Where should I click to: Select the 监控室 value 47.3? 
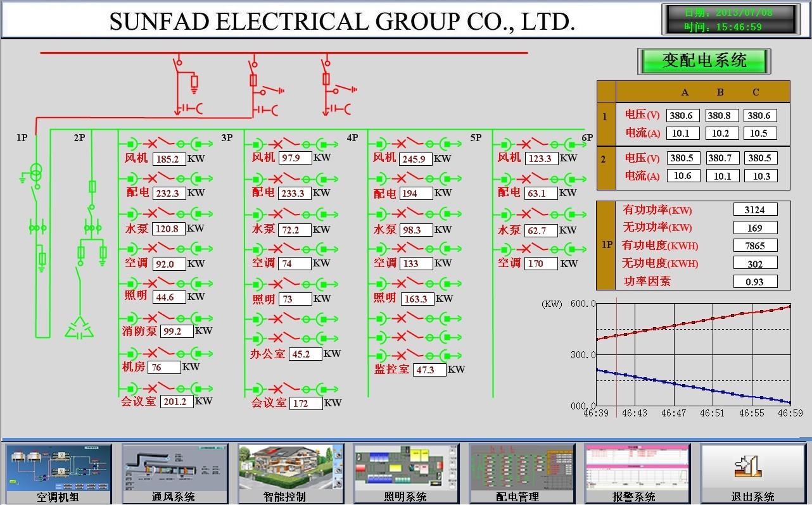(429, 370)
